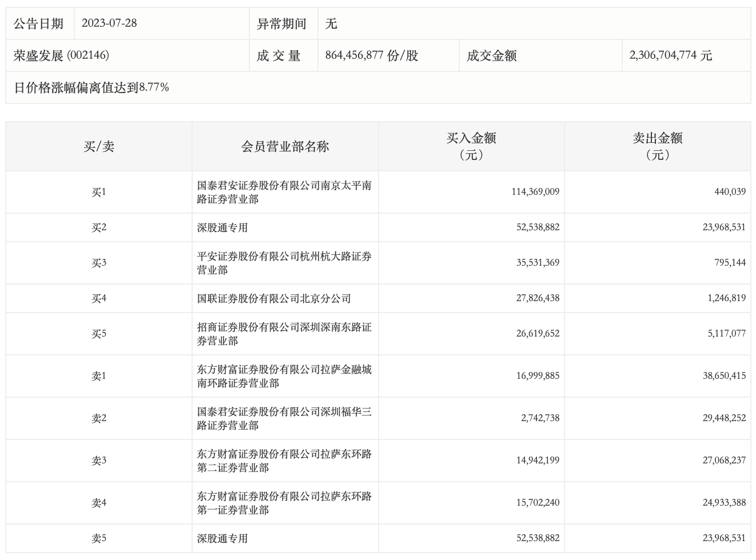Click the 成交量 value 864,456,877 份/股
The height and width of the screenshot is (560, 756).
tap(372, 55)
